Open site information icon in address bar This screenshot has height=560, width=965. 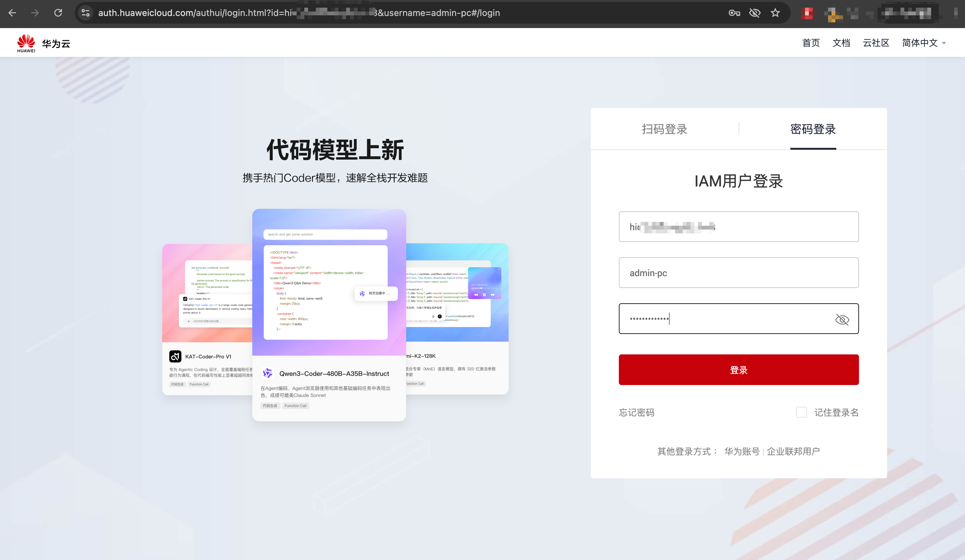click(85, 13)
